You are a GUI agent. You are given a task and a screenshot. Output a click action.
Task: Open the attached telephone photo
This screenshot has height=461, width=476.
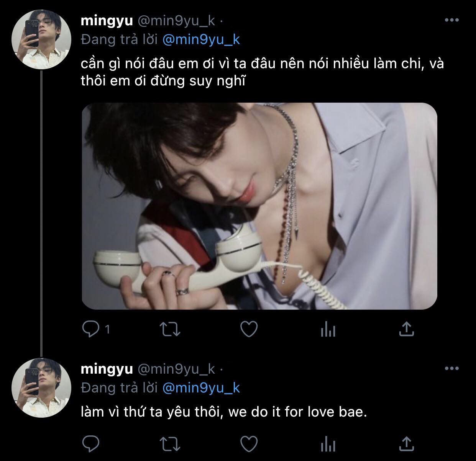(259, 206)
